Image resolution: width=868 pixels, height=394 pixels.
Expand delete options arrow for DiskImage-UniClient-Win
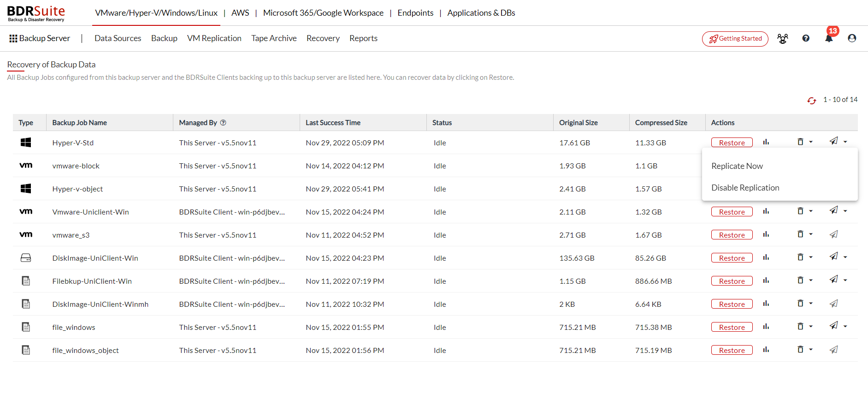coord(811,257)
